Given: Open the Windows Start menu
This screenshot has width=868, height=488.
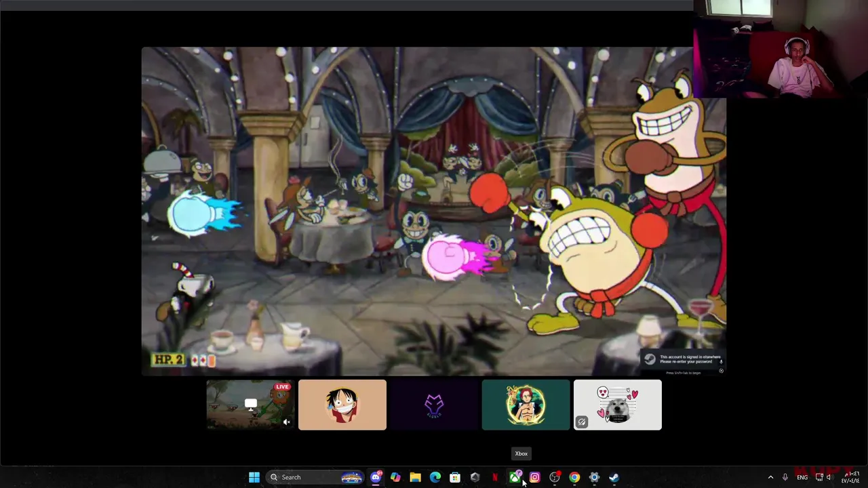Looking at the screenshot, I should tap(254, 477).
